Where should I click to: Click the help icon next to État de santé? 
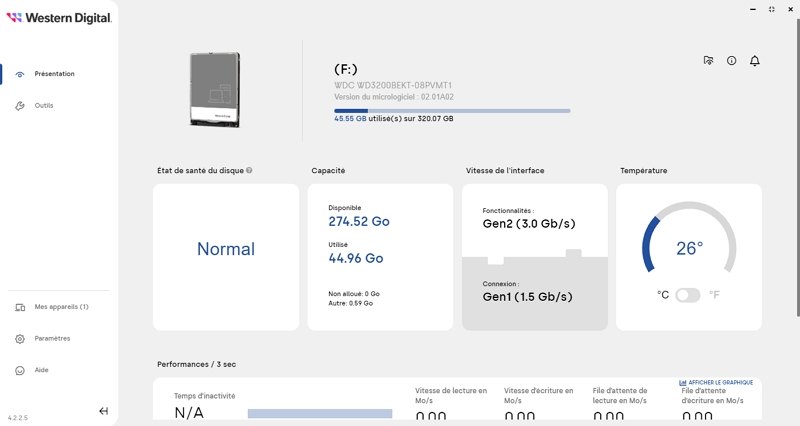[249, 170]
